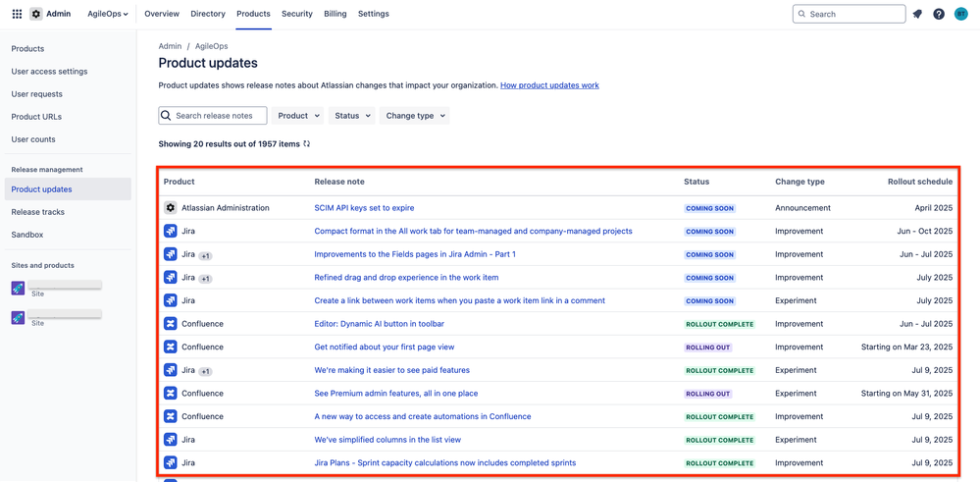The image size is (980, 482).
Task: Click the Admin breadcrumb link
Action: coord(170,46)
